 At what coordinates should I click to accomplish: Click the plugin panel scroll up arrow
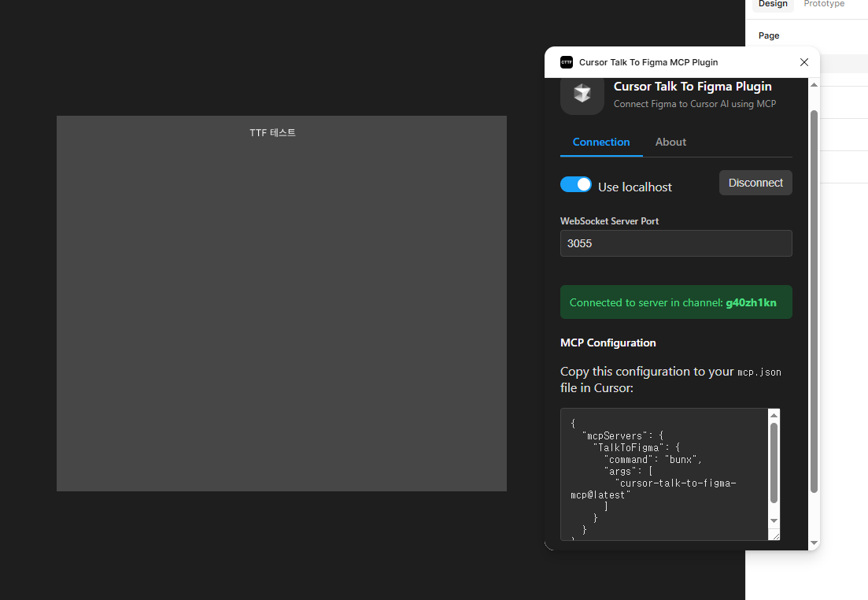point(814,85)
